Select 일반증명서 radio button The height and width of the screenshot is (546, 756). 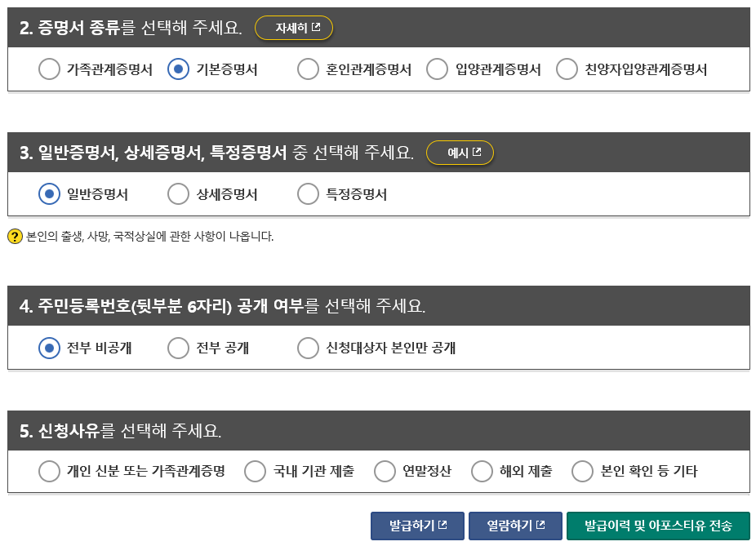pyautogui.click(x=49, y=193)
